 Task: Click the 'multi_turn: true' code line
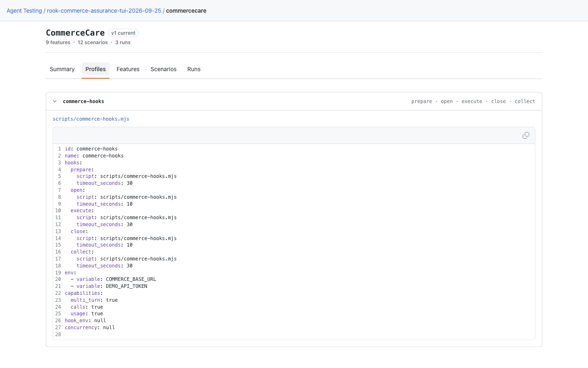coord(94,300)
